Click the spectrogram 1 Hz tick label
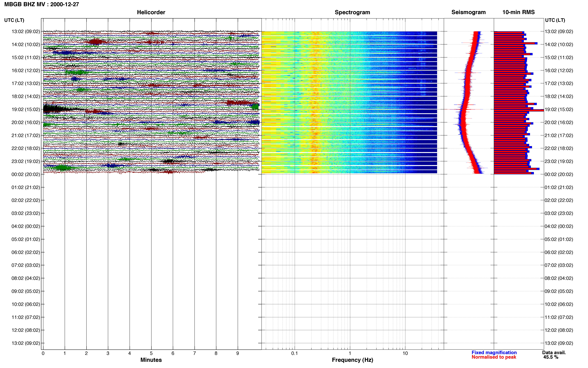The image size is (588, 368). click(x=350, y=353)
